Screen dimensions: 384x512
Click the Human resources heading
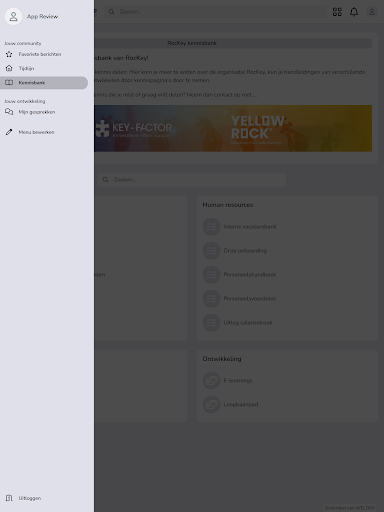(228, 205)
